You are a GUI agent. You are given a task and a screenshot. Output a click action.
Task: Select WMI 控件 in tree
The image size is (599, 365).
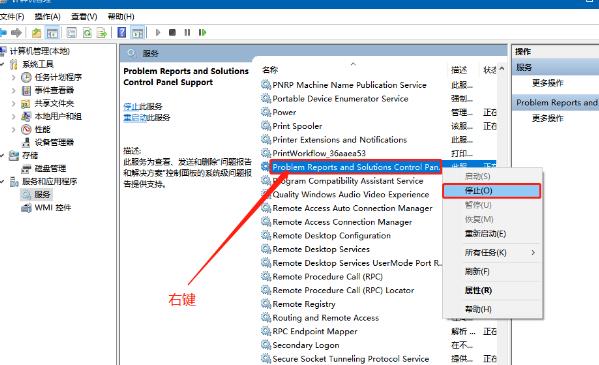tap(53, 208)
